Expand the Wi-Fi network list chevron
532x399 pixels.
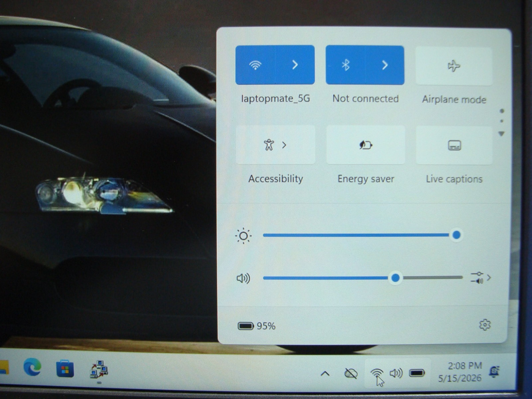point(295,65)
